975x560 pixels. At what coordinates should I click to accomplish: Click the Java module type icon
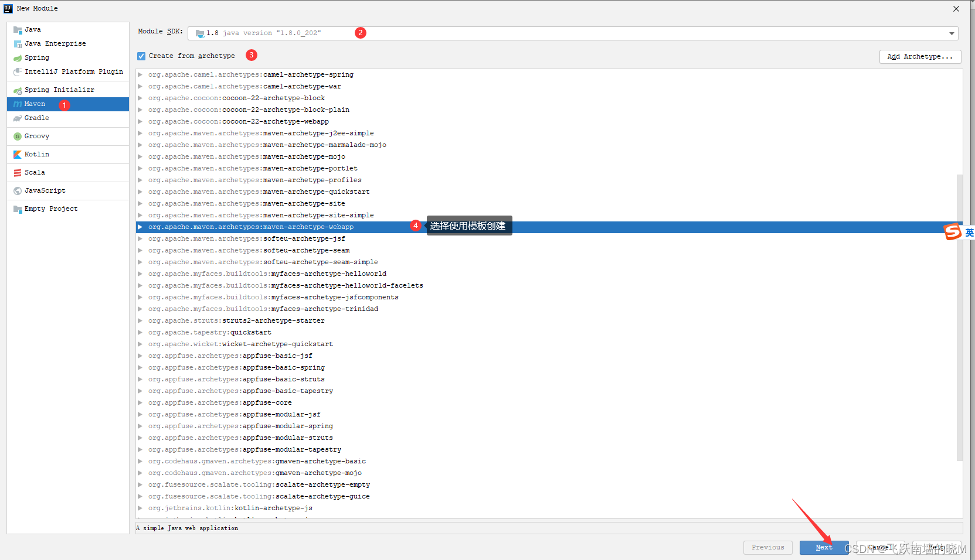click(18, 30)
